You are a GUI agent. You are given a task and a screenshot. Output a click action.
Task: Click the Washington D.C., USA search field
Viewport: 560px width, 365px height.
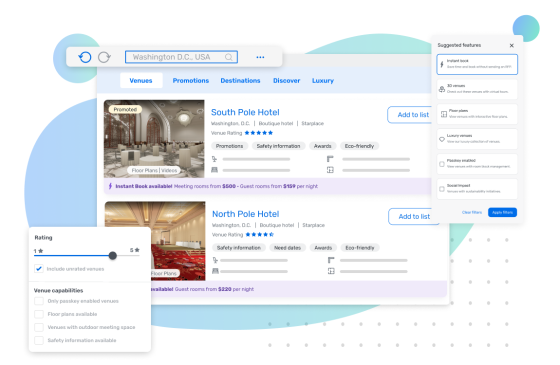(181, 57)
